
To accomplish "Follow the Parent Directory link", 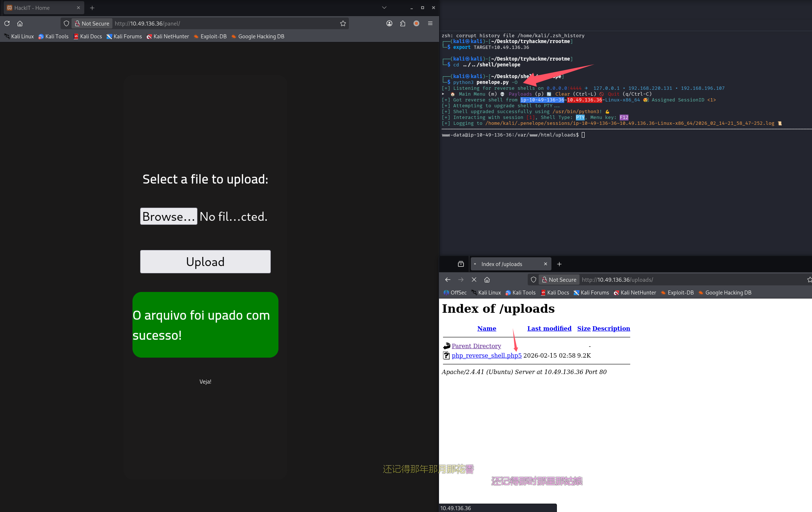I will pos(476,346).
